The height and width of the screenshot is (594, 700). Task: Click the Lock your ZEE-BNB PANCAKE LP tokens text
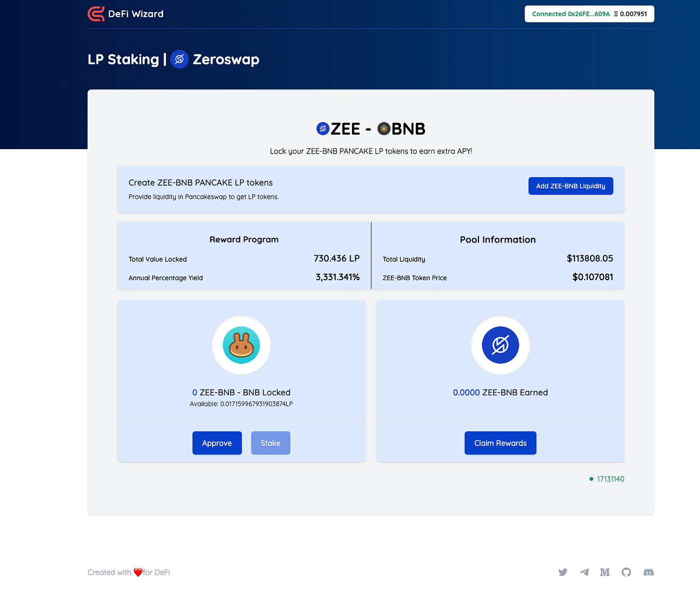click(371, 151)
